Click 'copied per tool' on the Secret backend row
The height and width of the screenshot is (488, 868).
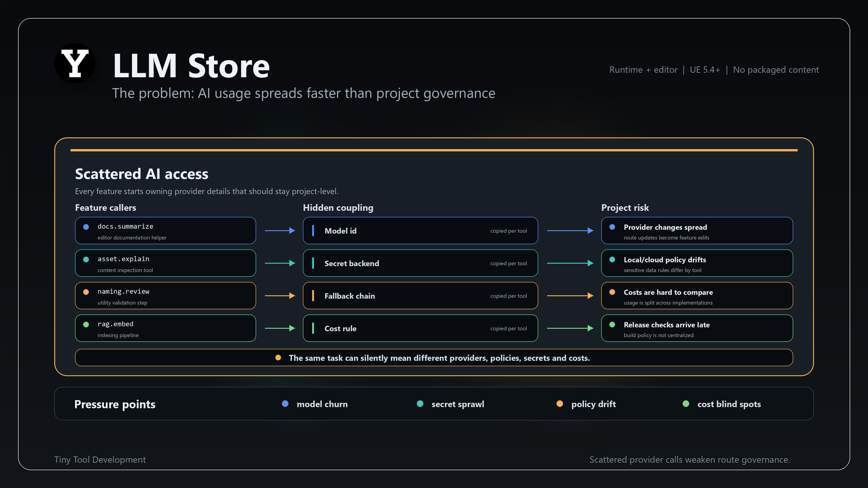509,263
